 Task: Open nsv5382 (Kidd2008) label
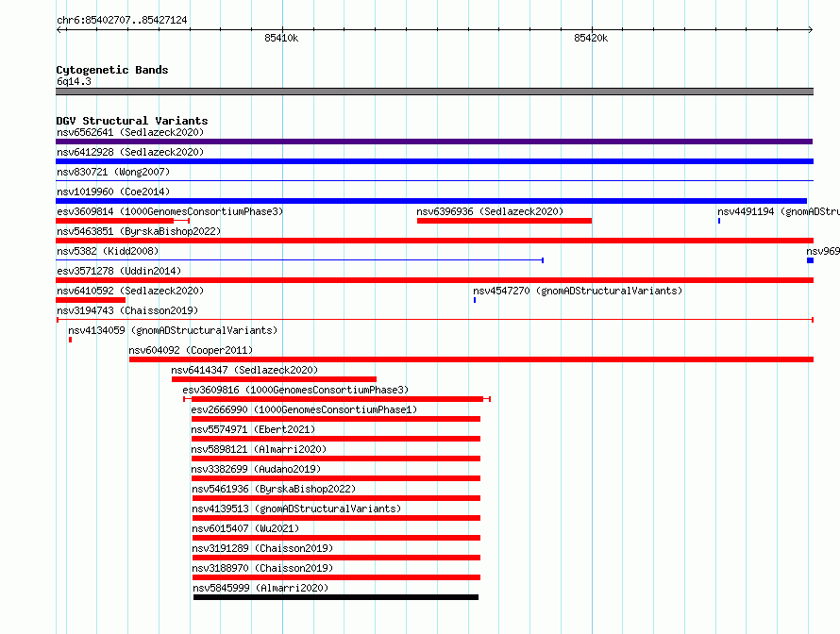tap(108, 251)
